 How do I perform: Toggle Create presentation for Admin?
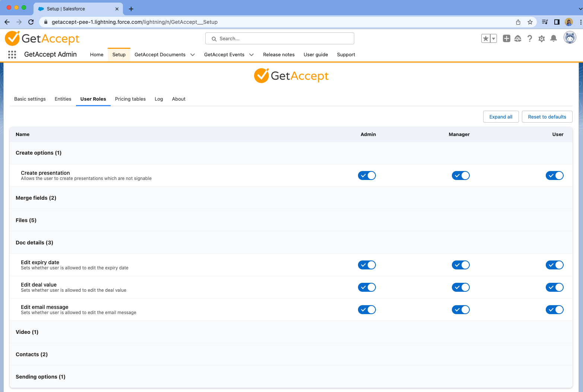[367, 176]
